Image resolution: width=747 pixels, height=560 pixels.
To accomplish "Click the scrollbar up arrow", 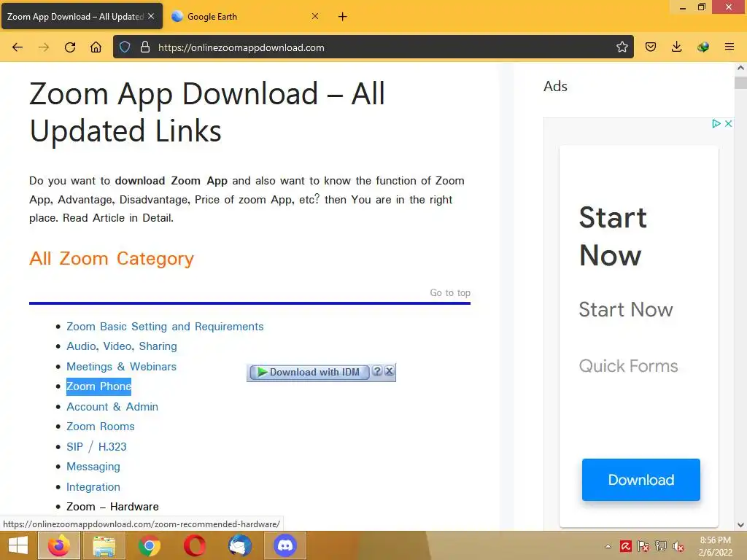I will 740,68.
